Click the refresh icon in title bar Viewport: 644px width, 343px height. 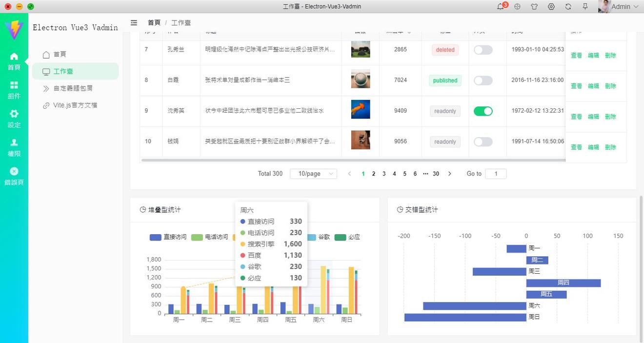(568, 7)
